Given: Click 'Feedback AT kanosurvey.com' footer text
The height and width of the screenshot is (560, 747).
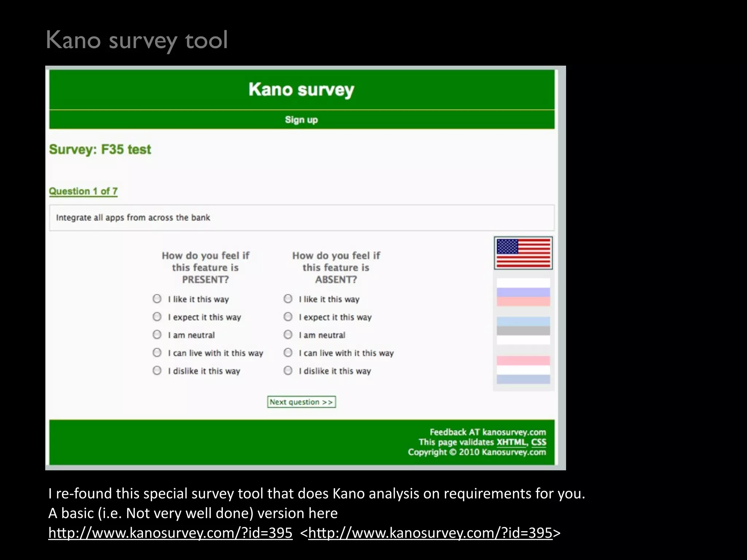Looking at the screenshot, I should [488, 432].
